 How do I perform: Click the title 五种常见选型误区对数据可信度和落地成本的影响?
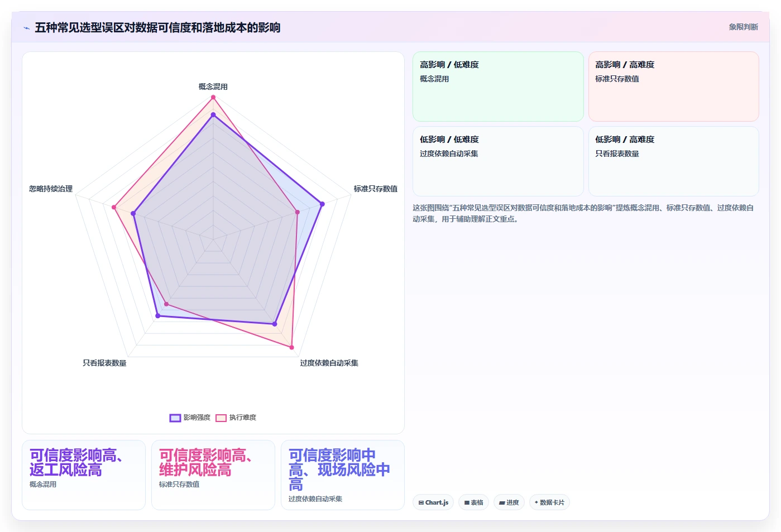(x=157, y=27)
